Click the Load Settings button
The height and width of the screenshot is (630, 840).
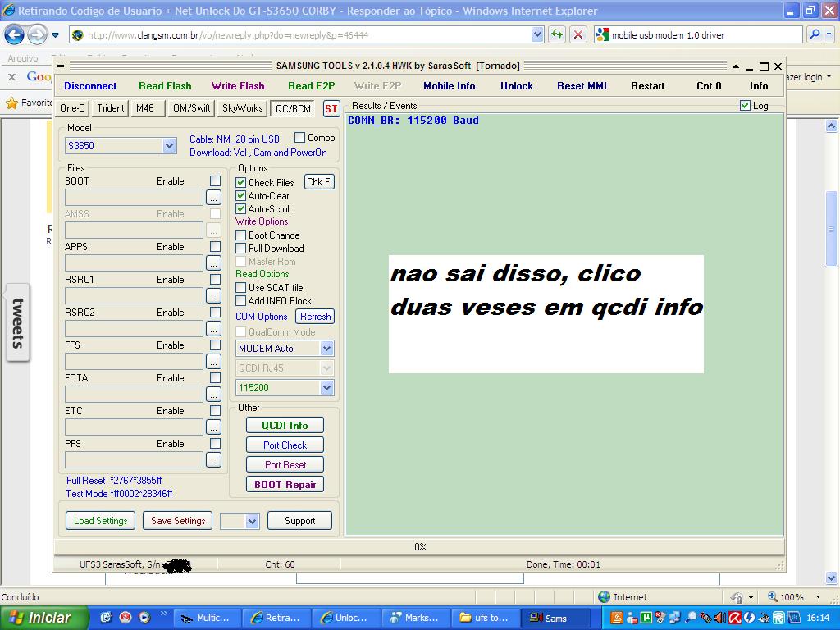coord(101,521)
